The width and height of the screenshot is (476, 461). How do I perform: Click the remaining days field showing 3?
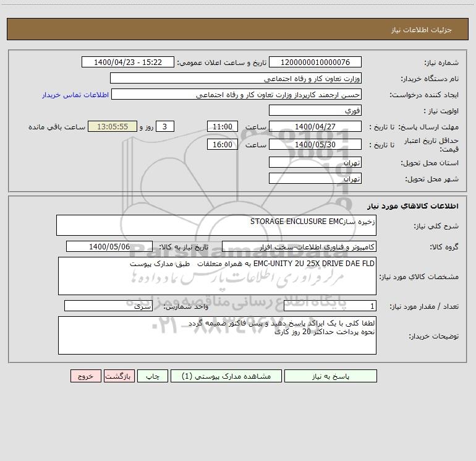coord(165,126)
